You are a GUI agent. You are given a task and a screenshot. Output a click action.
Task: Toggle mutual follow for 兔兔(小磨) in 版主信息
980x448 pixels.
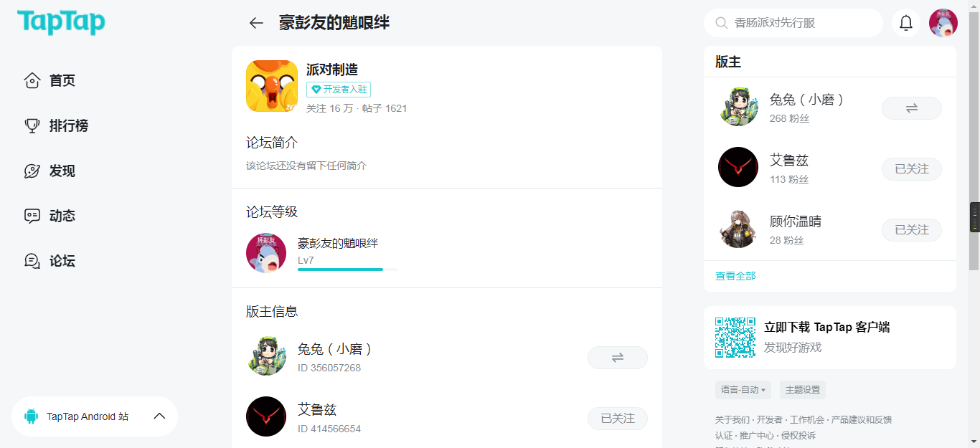pyautogui.click(x=617, y=358)
